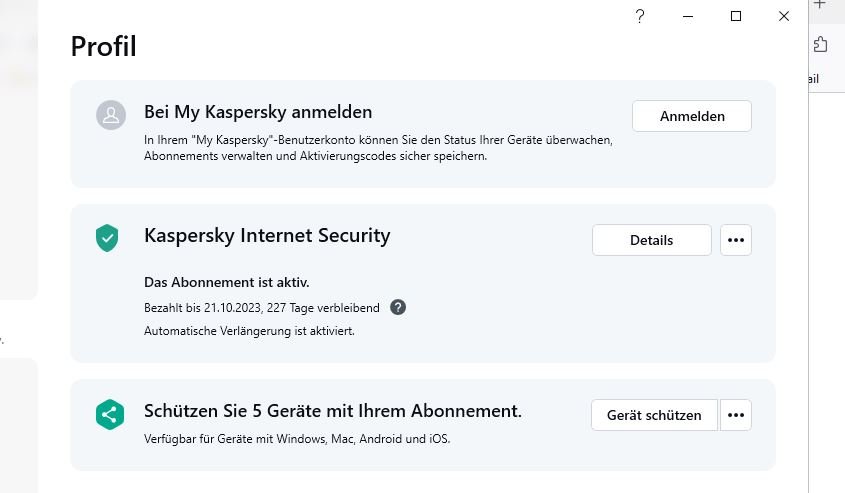The image size is (845, 493).
Task: Click the Schützen Sie 5 Geräte heading
Action: point(333,411)
